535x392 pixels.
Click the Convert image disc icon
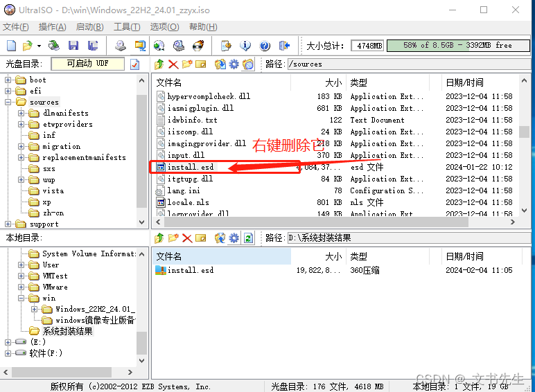pos(159,45)
